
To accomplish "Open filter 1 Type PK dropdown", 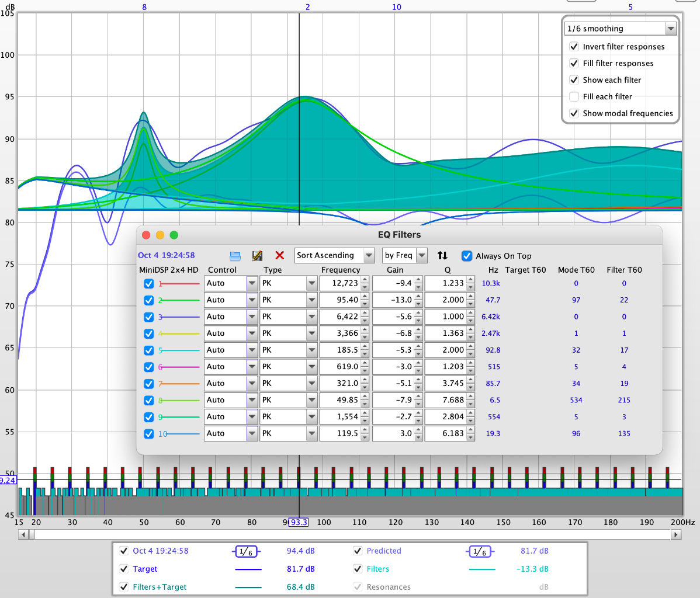I will click(x=289, y=283).
